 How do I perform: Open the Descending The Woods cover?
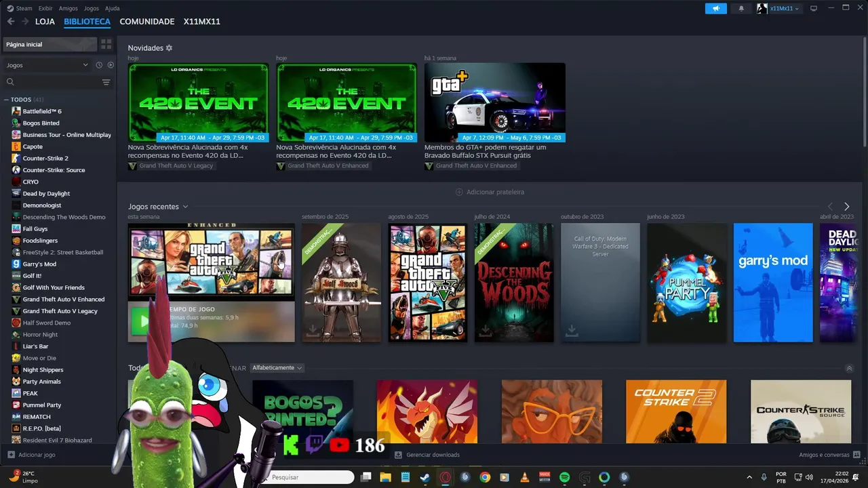pyautogui.click(x=514, y=283)
